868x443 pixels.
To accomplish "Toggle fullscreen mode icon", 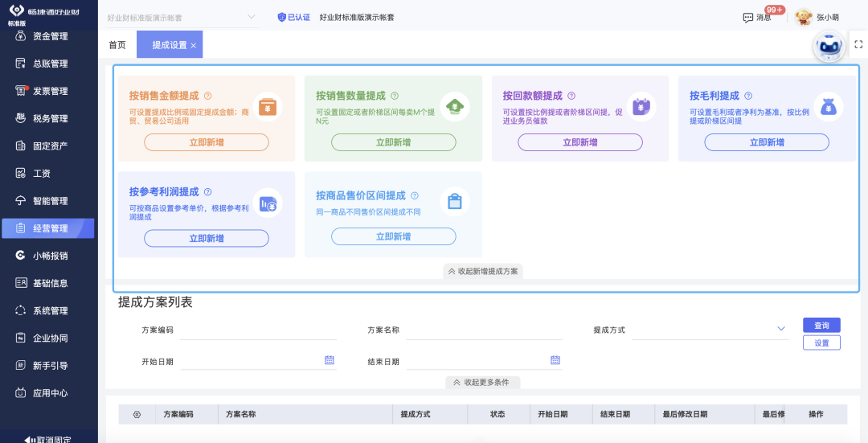I will pos(858,44).
